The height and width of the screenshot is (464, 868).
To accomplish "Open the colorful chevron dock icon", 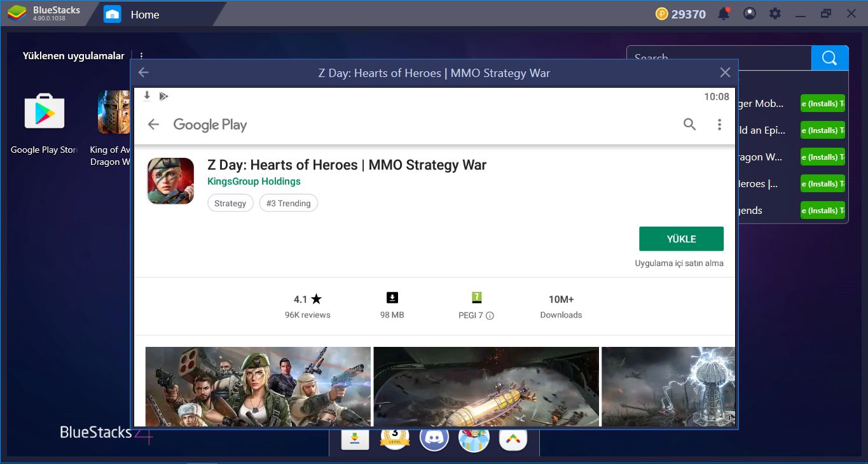I will coord(513,439).
